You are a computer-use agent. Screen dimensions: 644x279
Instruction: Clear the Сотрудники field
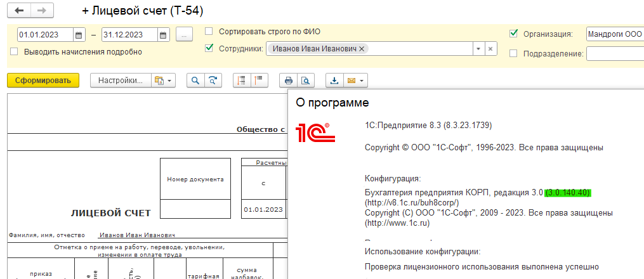(x=490, y=49)
